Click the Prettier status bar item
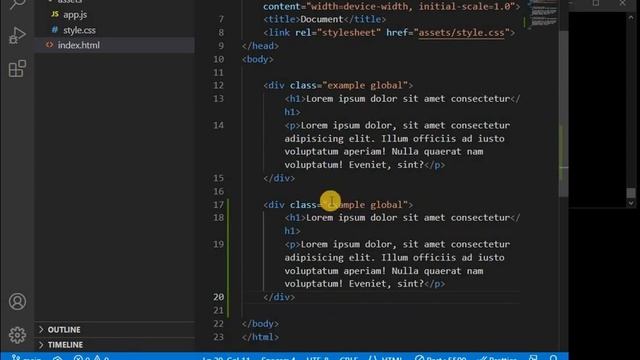This screenshot has width=640, height=360. click(498, 358)
